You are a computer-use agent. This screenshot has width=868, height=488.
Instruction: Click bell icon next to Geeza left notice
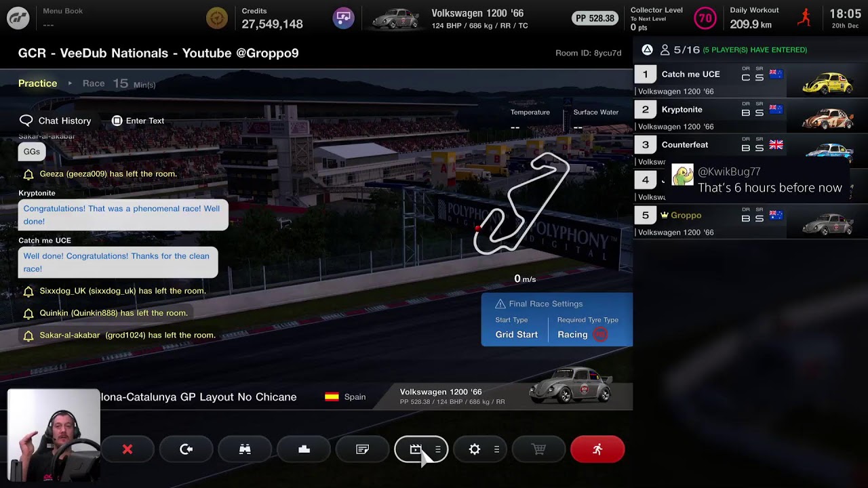click(28, 174)
